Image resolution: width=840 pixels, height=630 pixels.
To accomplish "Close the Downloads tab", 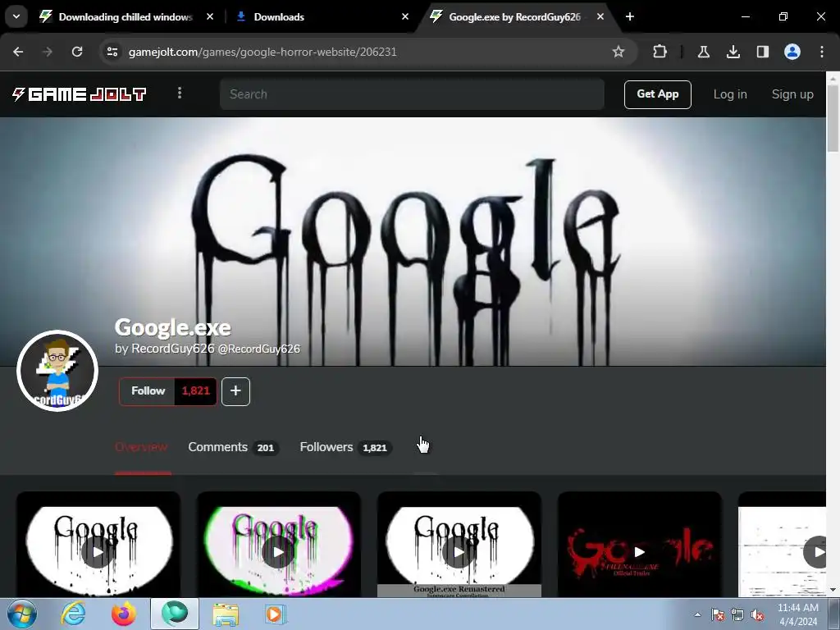I will click(405, 16).
